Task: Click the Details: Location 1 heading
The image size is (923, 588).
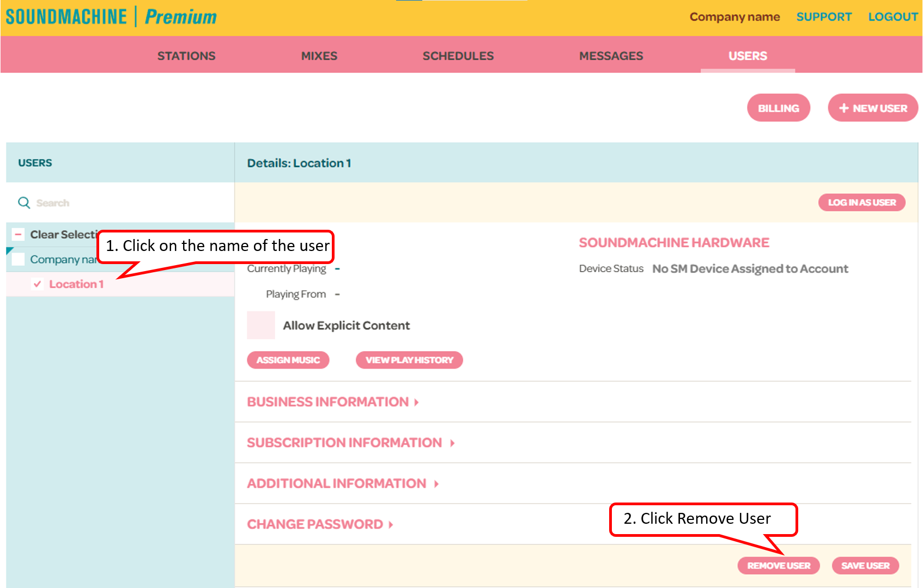Action: [299, 163]
